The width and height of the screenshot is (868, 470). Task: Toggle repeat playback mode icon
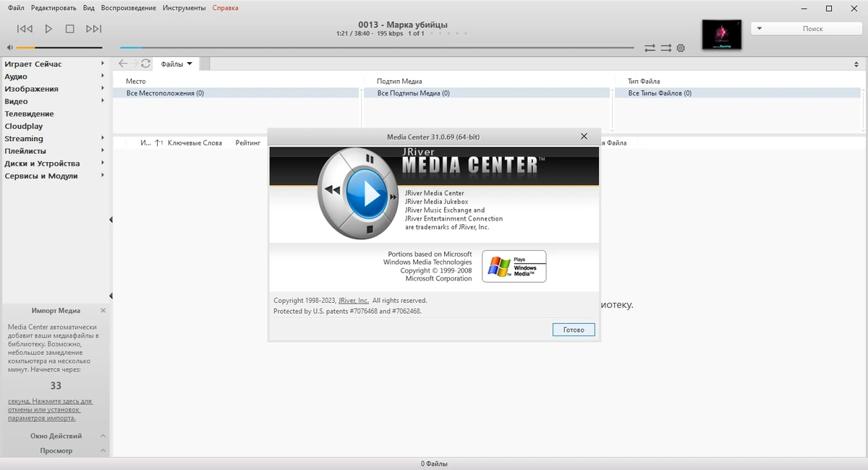(650, 48)
